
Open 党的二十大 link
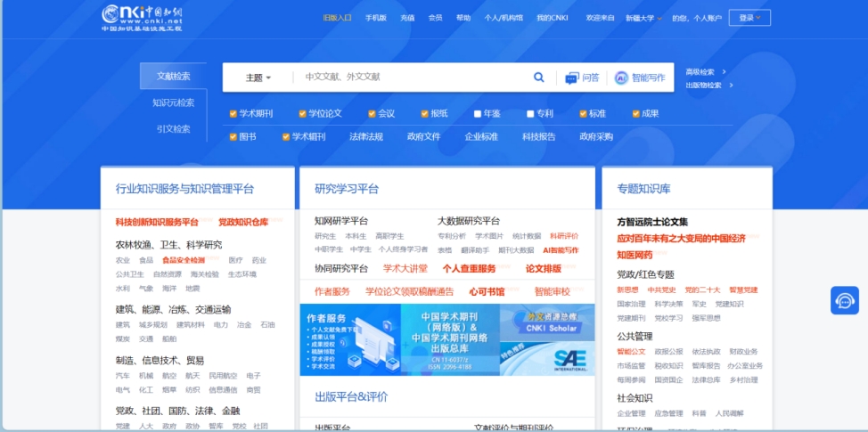pos(702,289)
